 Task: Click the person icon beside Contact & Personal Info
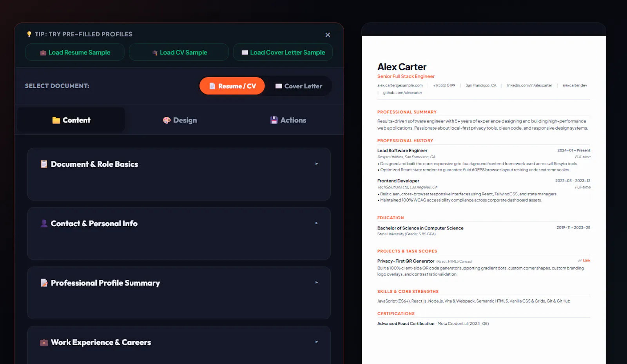point(44,223)
